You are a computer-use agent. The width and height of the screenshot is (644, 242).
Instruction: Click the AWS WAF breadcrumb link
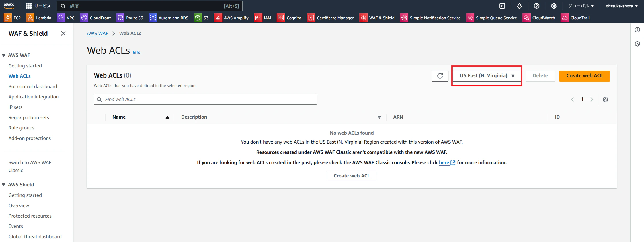point(97,33)
